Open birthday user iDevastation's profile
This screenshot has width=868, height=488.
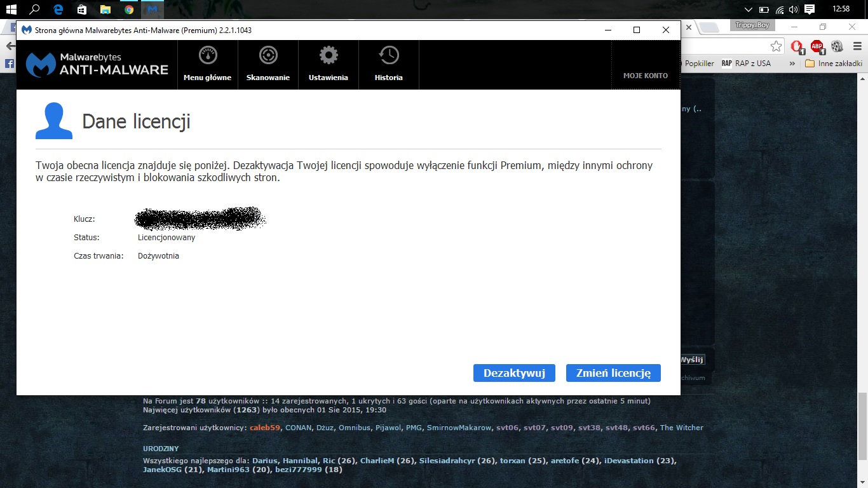coord(628,461)
